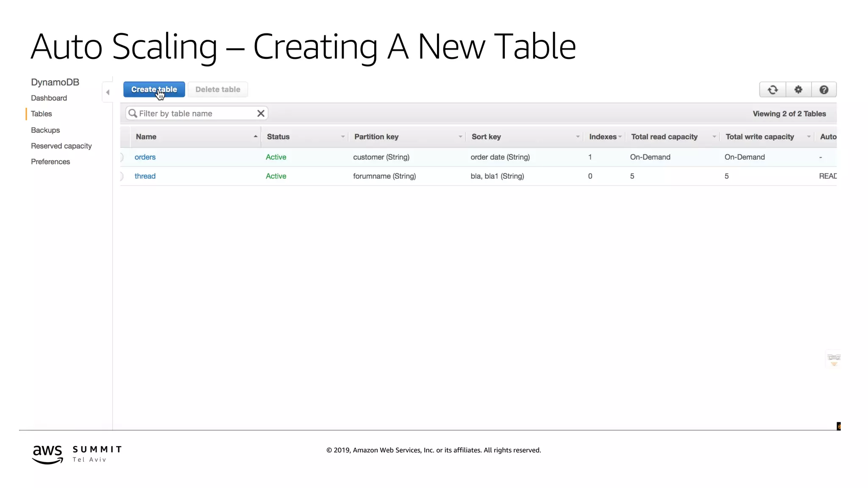Click bla, bla1 (String) sort key cell
The height and width of the screenshot is (488, 868).
point(497,176)
